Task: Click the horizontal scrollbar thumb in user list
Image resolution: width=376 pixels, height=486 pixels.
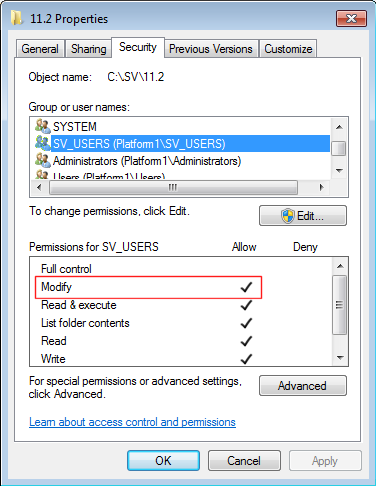Action: [x=173, y=187]
